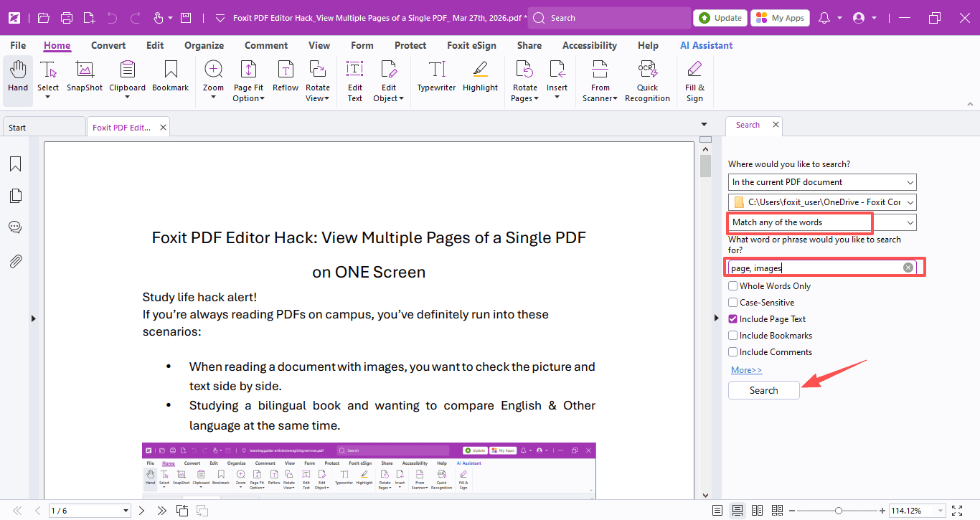The image size is (980, 520).
Task: Click the Update button
Action: click(x=720, y=18)
